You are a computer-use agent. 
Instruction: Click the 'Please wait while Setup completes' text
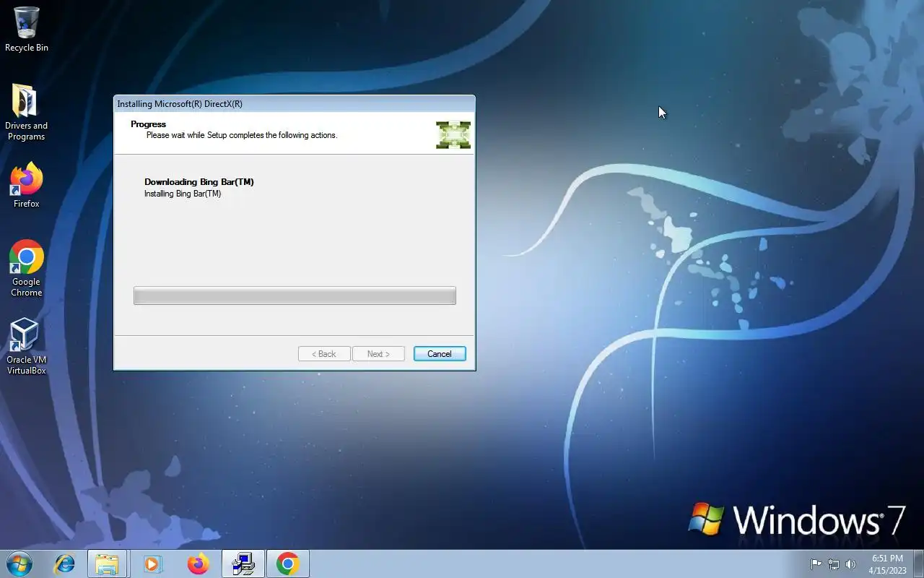tap(242, 135)
